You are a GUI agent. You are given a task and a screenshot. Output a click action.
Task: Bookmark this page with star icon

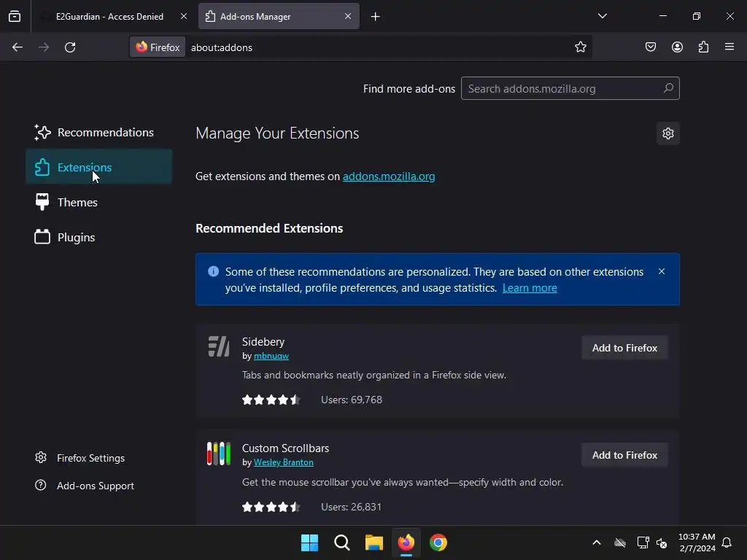[580, 47]
